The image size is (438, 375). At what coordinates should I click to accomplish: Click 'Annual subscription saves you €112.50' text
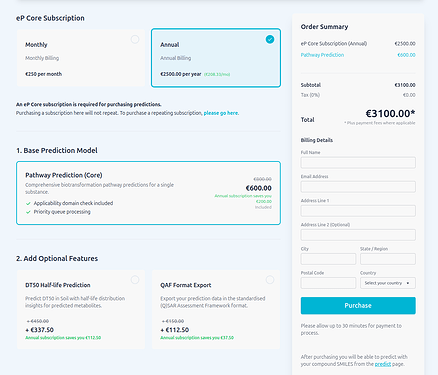tap(63, 338)
